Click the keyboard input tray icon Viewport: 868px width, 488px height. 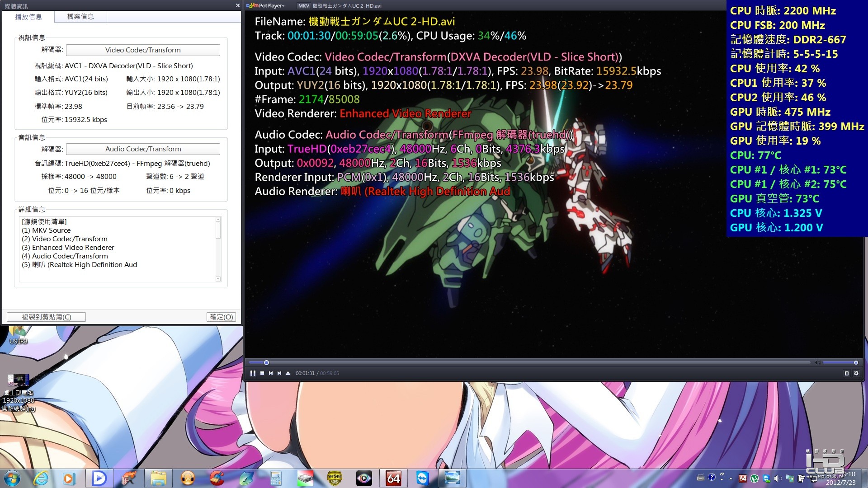701,478
